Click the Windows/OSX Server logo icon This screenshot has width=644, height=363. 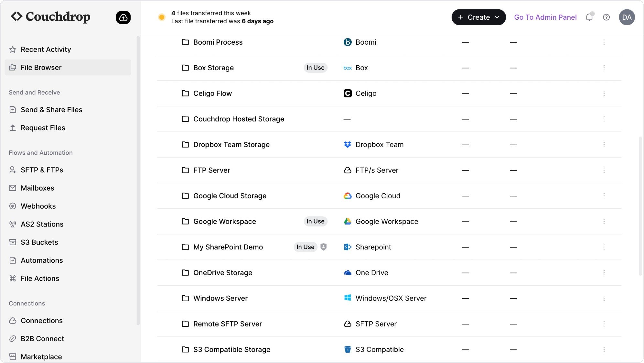[x=347, y=298]
